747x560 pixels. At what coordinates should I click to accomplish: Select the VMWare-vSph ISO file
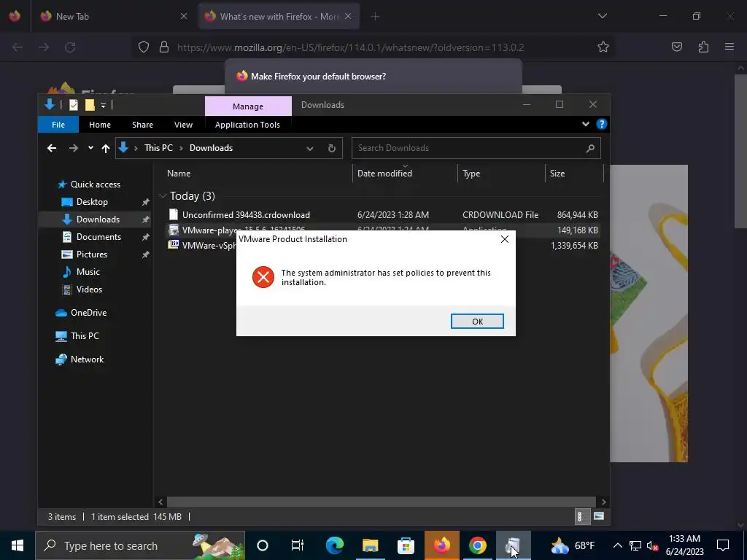203,245
